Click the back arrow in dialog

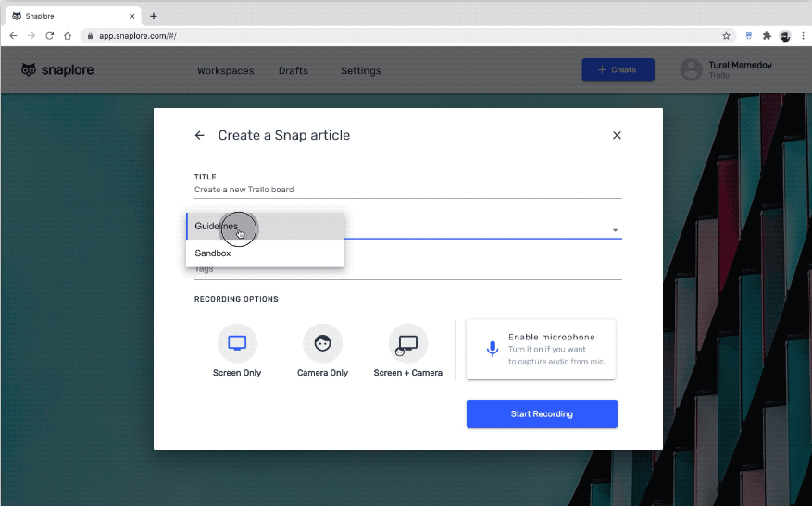click(x=200, y=136)
